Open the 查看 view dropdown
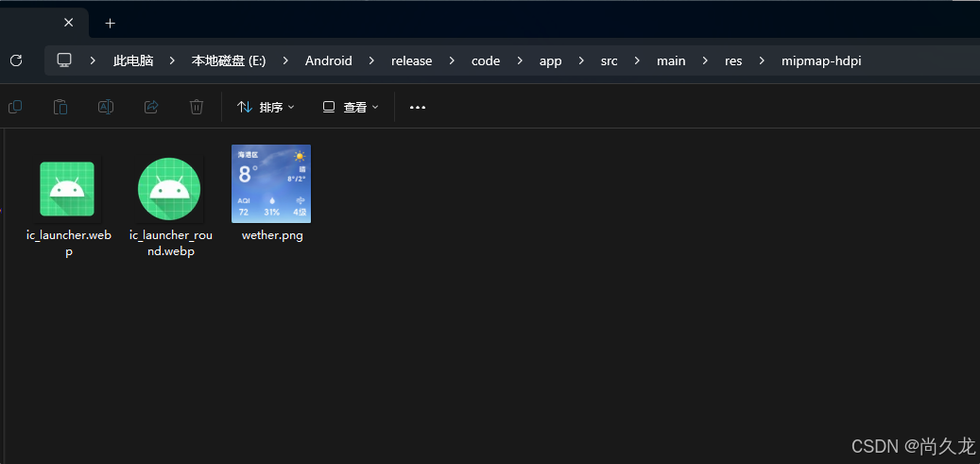Image resolution: width=980 pixels, height=464 pixels. (x=351, y=107)
